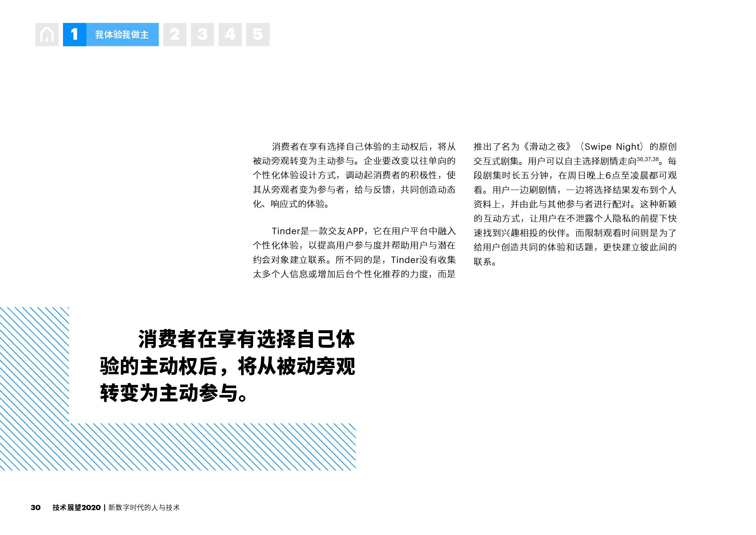The width and height of the screenshot is (756, 535).
Task: Go to chapter 4 tab
Action: tap(230, 35)
